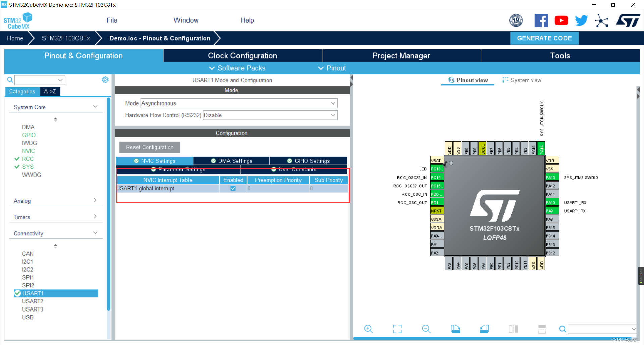Expand the Software Packs menu

click(237, 68)
